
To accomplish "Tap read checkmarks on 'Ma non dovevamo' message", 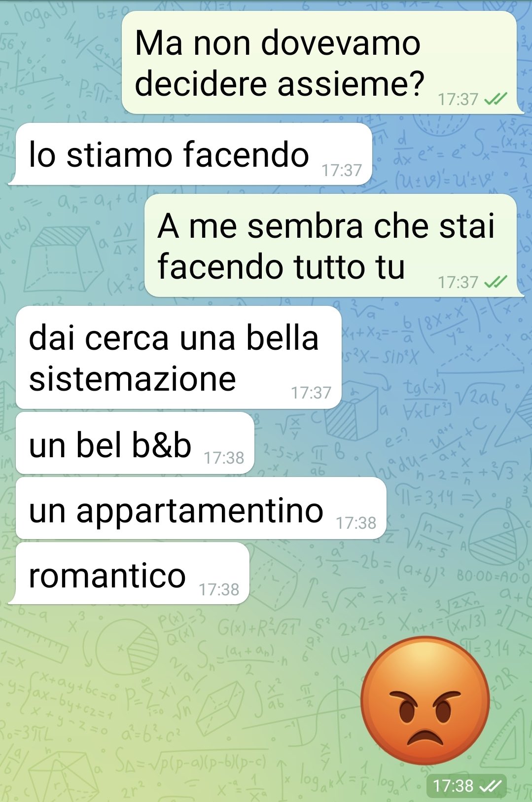I will click(x=496, y=100).
